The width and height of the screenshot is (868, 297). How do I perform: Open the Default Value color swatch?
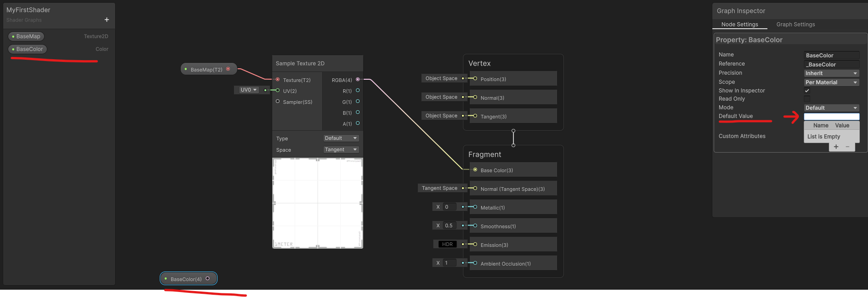coord(832,117)
